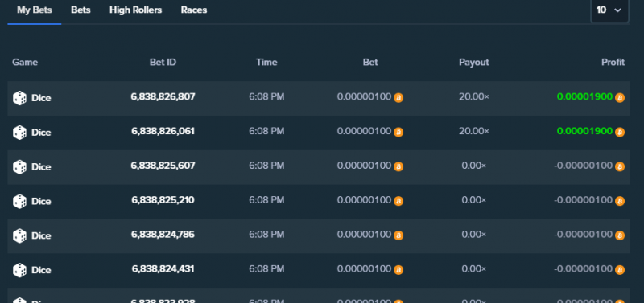Click dice icon in row 6,838,824,786
This screenshot has height=303, width=644.
pyautogui.click(x=19, y=236)
